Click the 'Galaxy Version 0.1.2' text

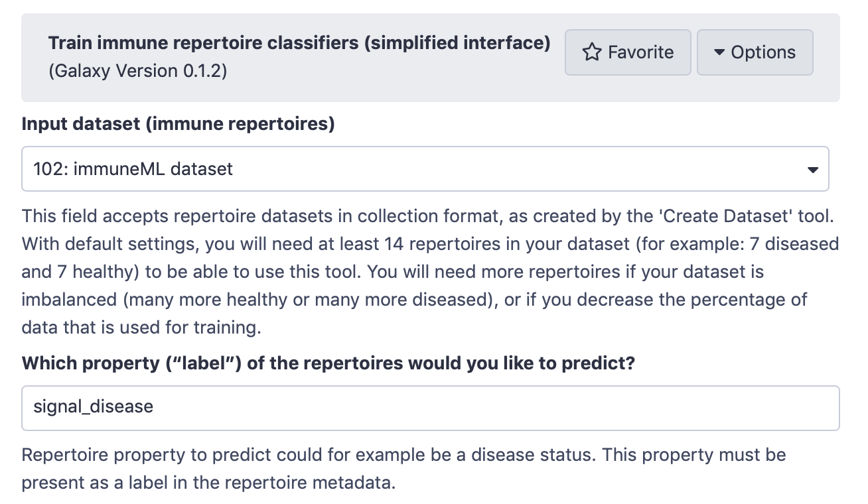[138, 70]
